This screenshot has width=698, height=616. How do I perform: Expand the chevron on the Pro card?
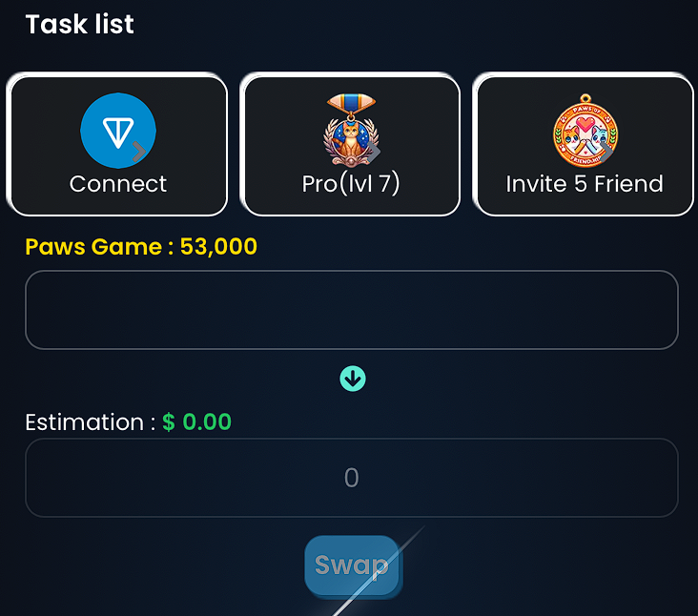pos(374,152)
